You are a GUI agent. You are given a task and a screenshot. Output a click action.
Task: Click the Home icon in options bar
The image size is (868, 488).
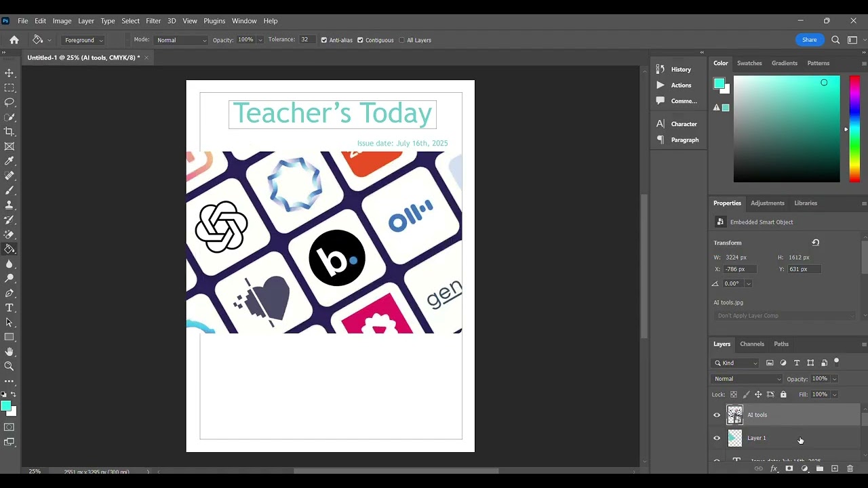point(14,40)
